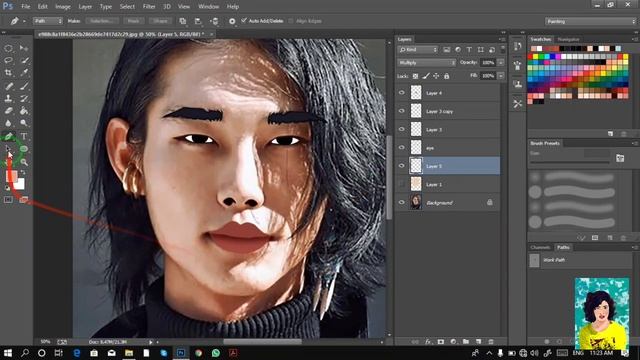Filter layers by adjustment type

click(458, 49)
